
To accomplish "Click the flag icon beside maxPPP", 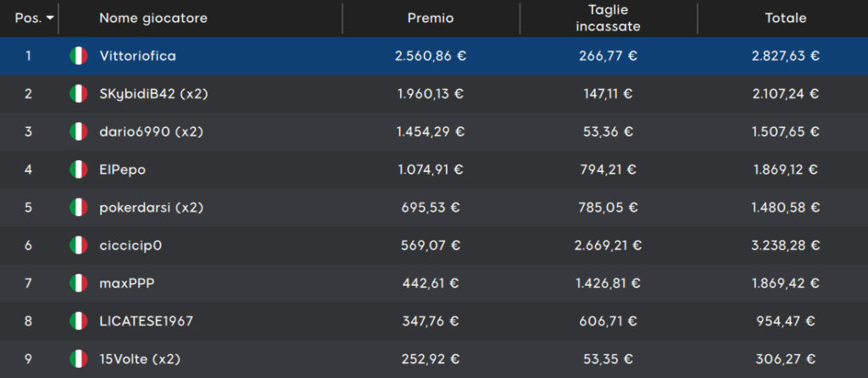I will coord(79,283).
